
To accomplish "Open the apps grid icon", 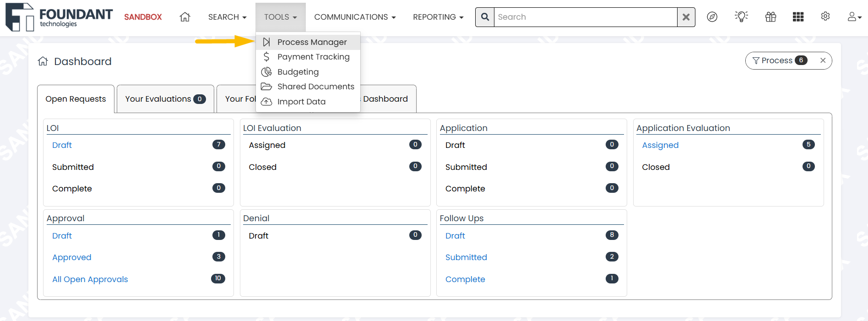I will coord(798,17).
